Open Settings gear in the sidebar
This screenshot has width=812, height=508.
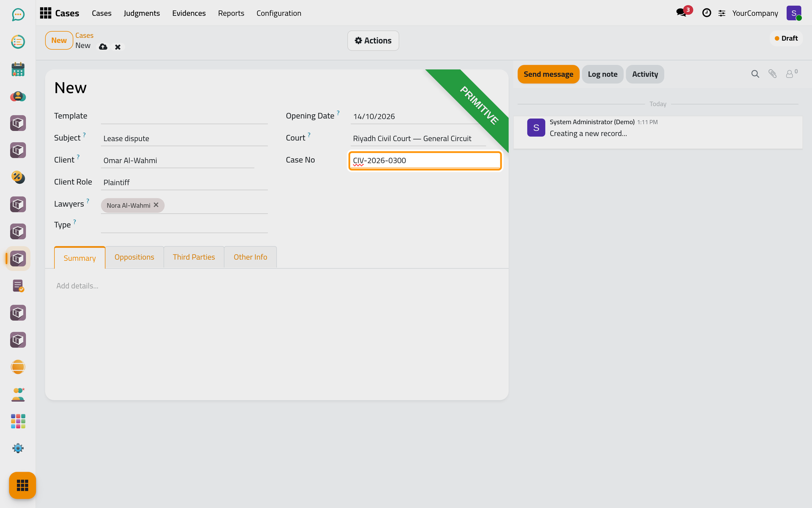tap(18, 448)
